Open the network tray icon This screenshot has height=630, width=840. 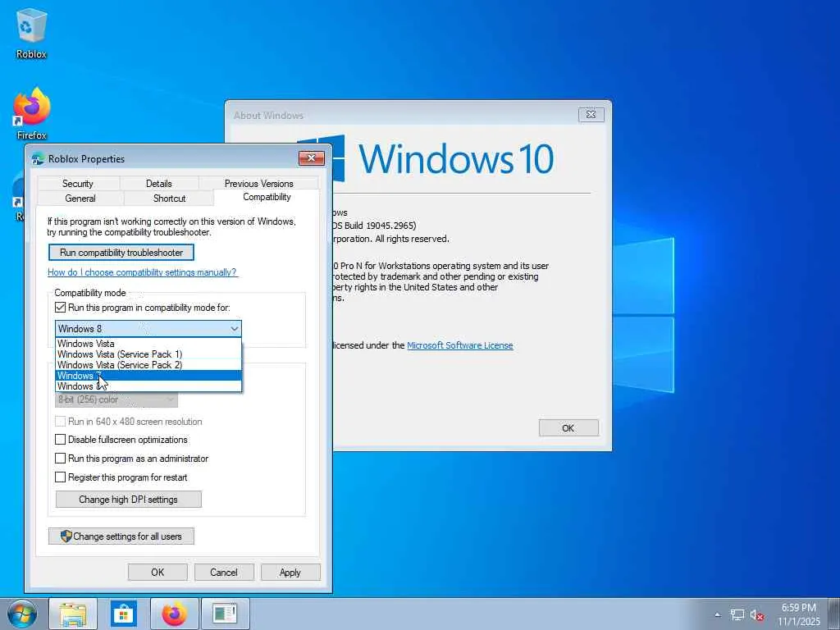click(x=737, y=615)
